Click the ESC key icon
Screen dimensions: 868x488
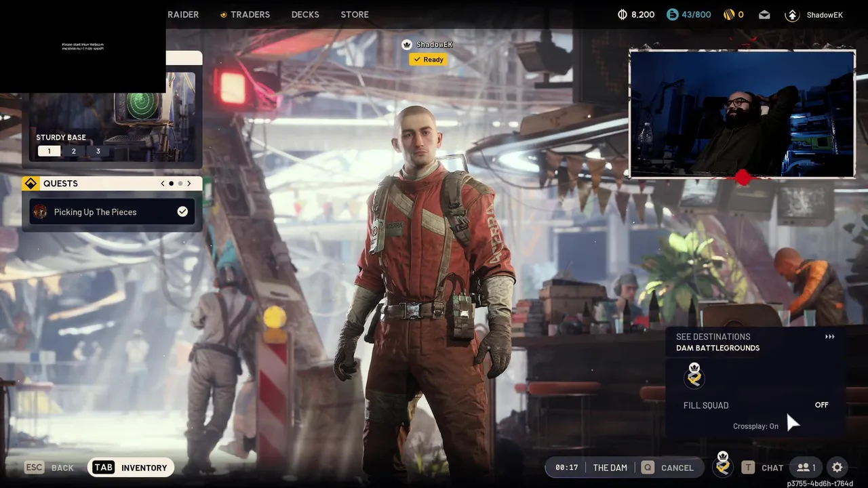(x=35, y=468)
